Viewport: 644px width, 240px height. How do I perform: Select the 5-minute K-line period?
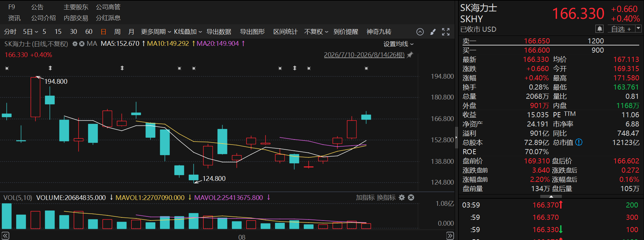(x=44, y=32)
